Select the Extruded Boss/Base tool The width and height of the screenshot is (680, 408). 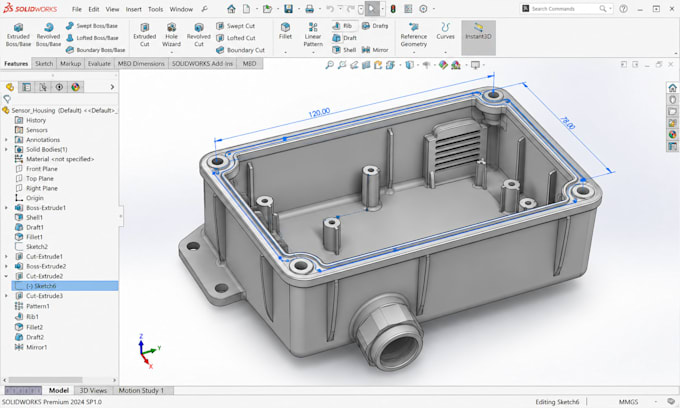tap(18, 35)
